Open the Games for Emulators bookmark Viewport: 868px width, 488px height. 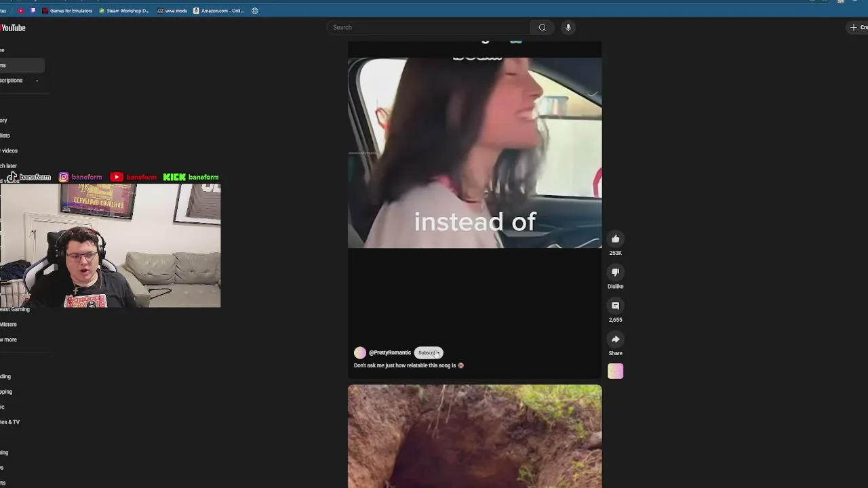[x=67, y=11]
